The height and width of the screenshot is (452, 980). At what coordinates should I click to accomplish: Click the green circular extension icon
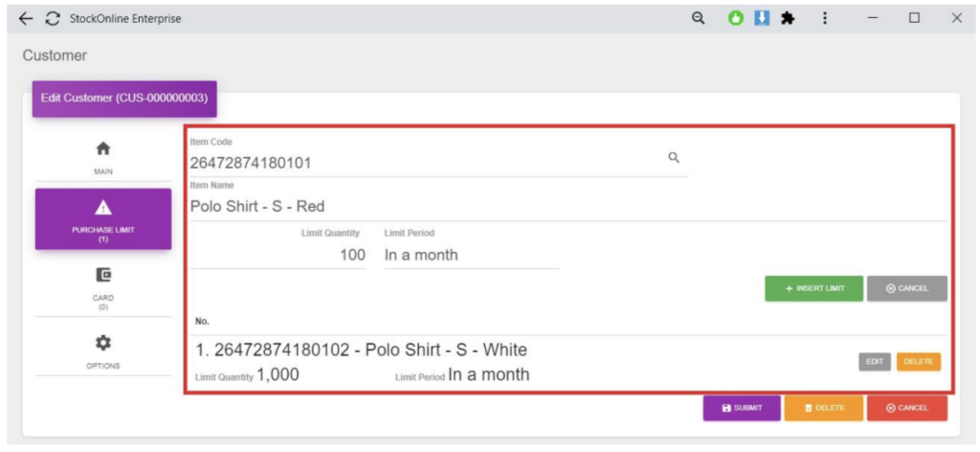(736, 18)
